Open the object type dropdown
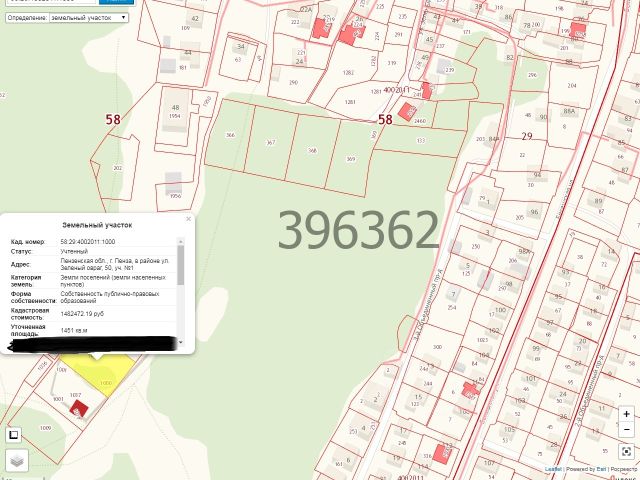 (x=88, y=18)
